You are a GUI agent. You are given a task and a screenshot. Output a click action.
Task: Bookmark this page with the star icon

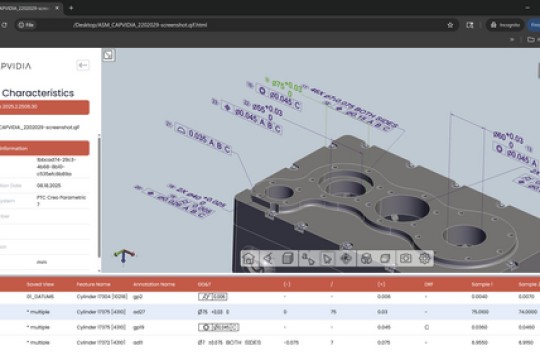450,25
